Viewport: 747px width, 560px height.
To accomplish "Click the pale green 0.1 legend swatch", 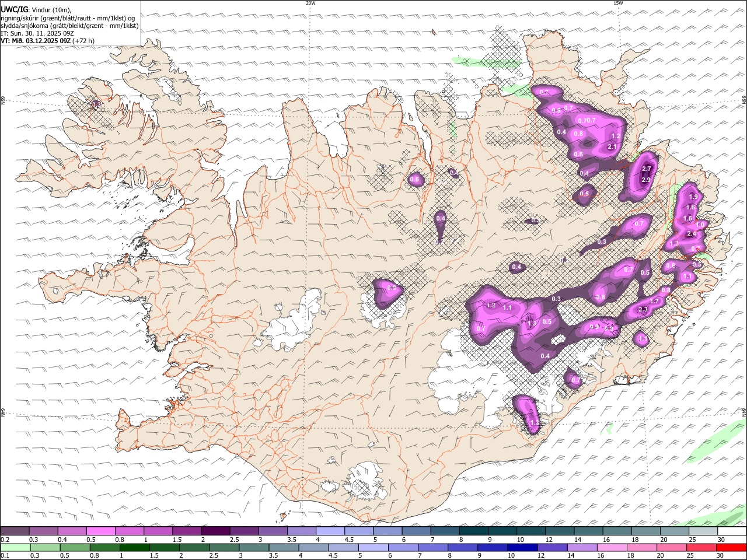I will coord(15,548).
